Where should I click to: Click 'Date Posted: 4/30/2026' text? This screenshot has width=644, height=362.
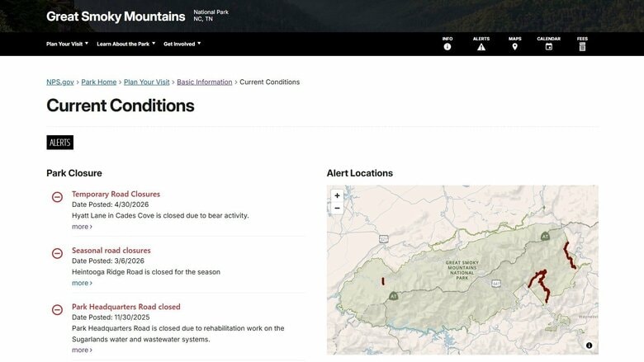(110, 205)
